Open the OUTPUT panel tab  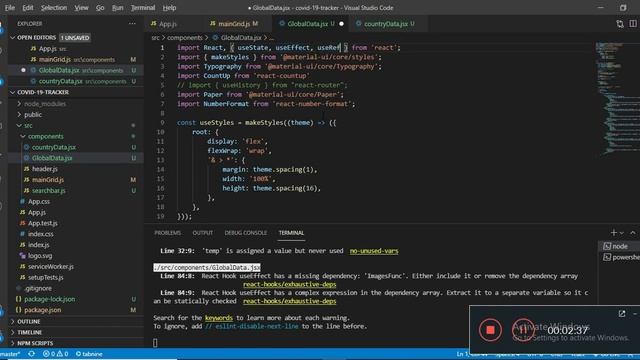[202, 233]
